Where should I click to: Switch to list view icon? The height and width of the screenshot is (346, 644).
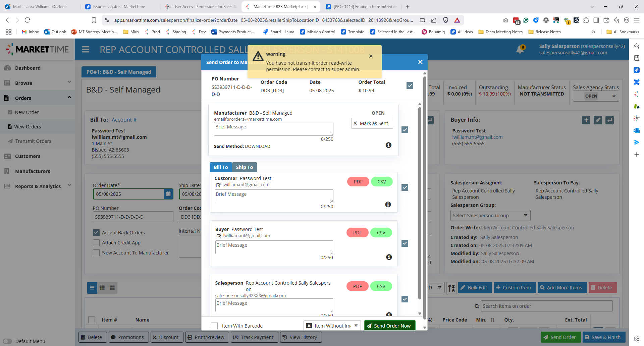click(92, 288)
